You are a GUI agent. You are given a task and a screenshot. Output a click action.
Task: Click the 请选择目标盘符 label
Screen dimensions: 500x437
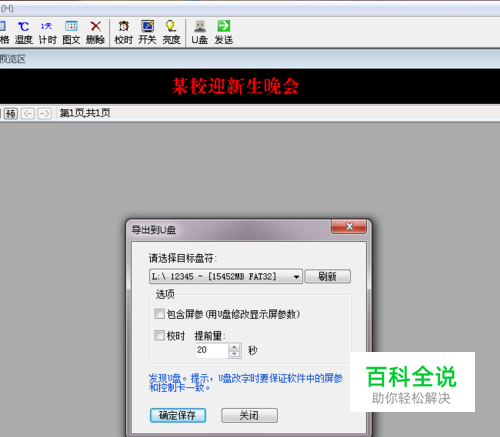(183, 258)
